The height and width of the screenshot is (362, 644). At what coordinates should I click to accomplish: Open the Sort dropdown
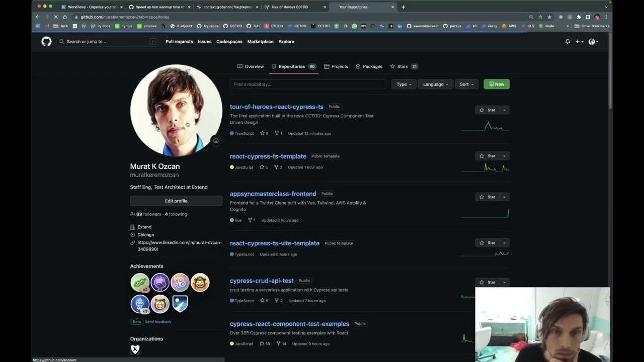(x=466, y=84)
